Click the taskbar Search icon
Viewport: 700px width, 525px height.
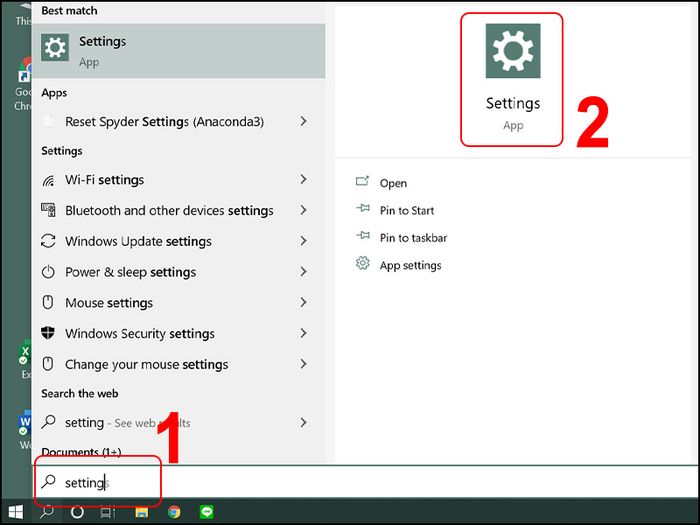[x=47, y=512]
